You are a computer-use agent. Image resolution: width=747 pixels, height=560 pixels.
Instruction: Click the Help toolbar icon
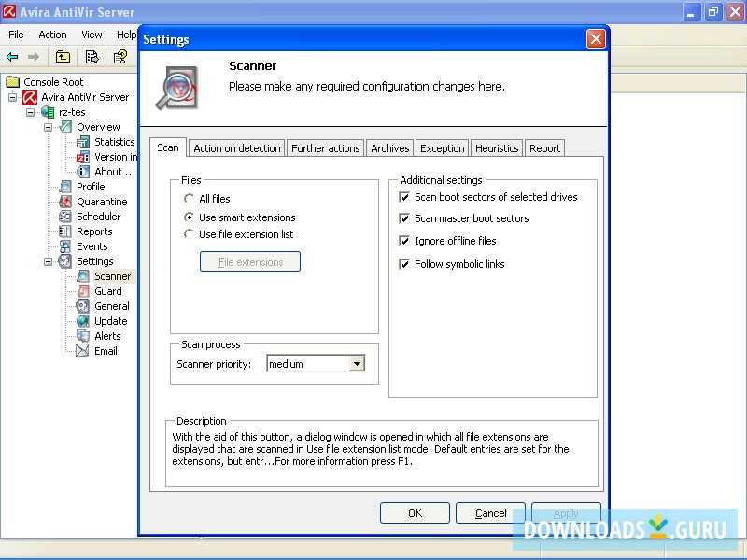coord(120,57)
